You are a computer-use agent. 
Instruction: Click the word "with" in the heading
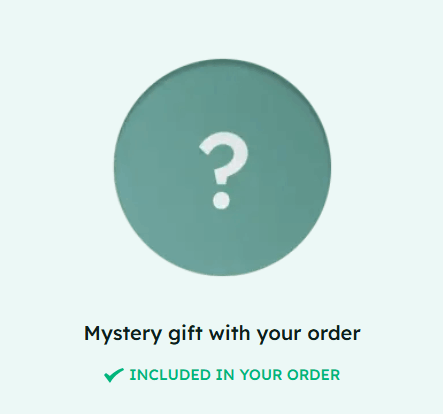(229, 333)
